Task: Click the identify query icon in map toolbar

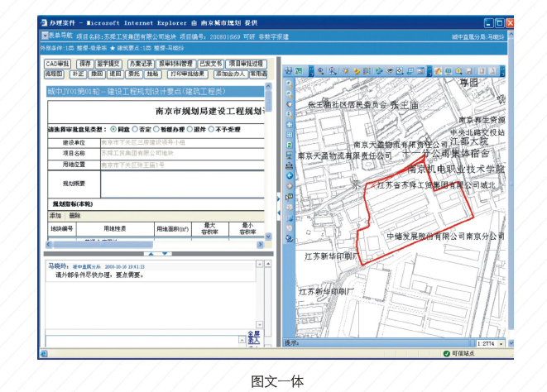Action: [x=320, y=71]
